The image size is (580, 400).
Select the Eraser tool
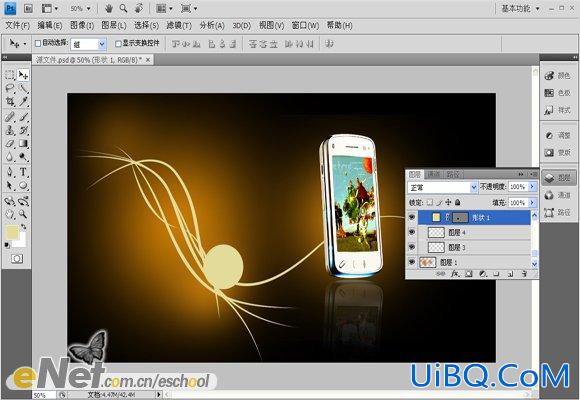pyautogui.click(x=10, y=144)
